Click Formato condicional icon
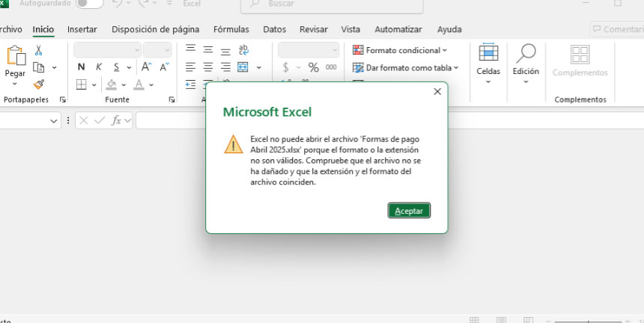Screen dimensions: 644x323 pyautogui.click(x=358, y=50)
